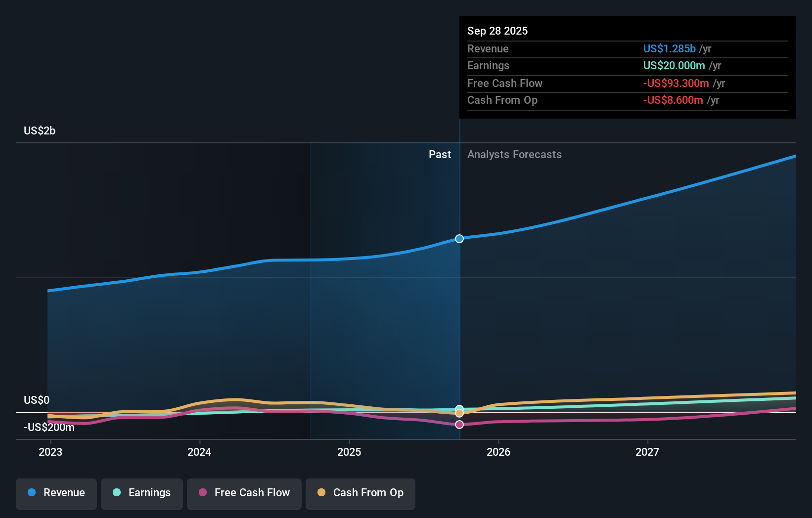Image resolution: width=812 pixels, height=518 pixels.
Task: Select the pink Free Cash Flow marker
Action: (x=459, y=424)
